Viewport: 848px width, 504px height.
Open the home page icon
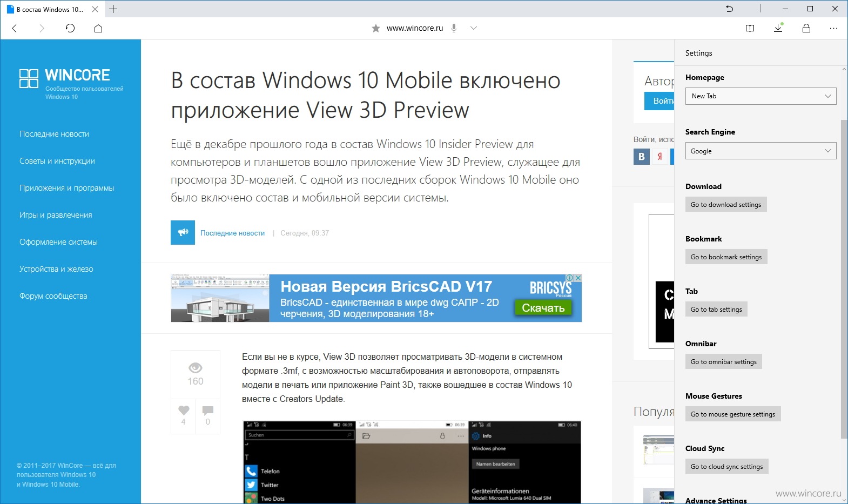[98, 28]
